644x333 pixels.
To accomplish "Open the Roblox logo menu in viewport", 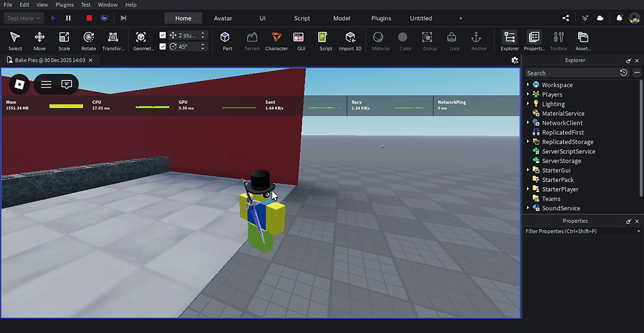I will pyautogui.click(x=19, y=84).
